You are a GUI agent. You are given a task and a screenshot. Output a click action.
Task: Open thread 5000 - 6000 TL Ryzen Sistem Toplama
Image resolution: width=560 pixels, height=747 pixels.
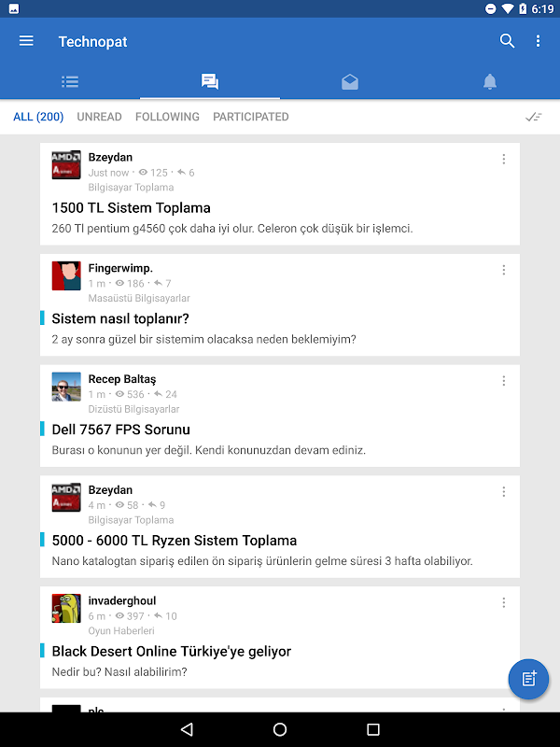coord(175,541)
